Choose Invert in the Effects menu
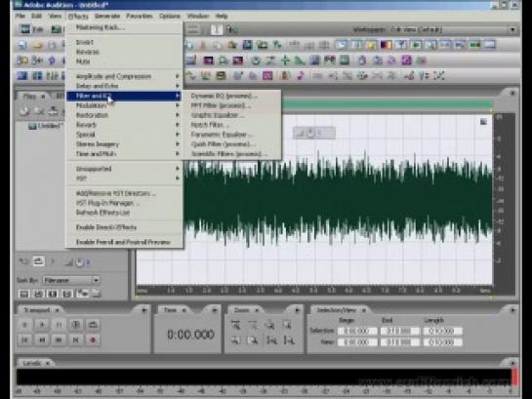 click(124, 42)
